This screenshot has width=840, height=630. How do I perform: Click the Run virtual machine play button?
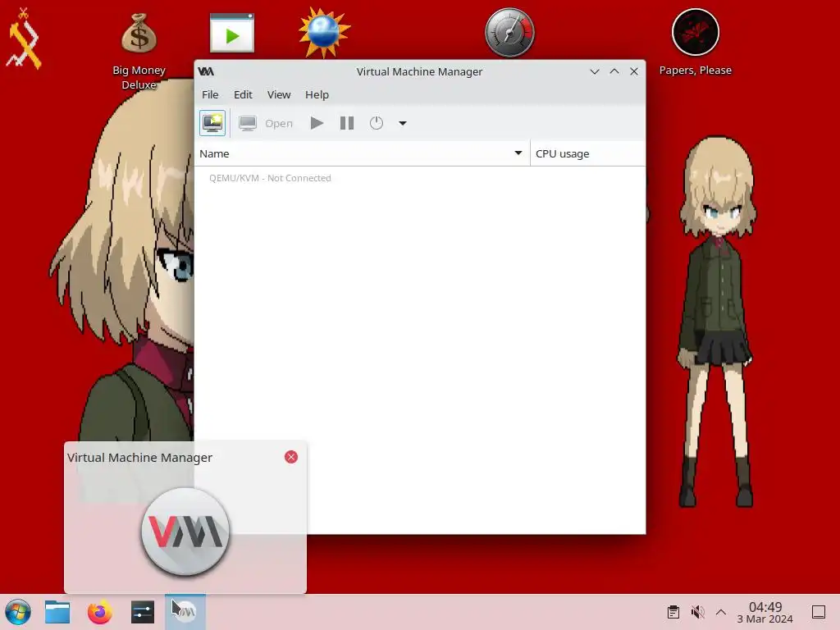click(x=317, y=123)
